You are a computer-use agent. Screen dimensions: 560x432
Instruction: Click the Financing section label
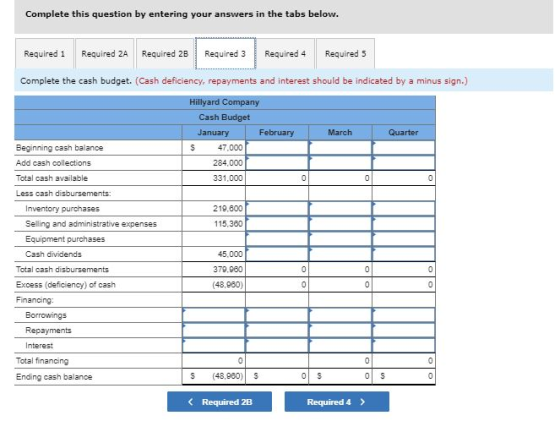click(x=35, y=300)
